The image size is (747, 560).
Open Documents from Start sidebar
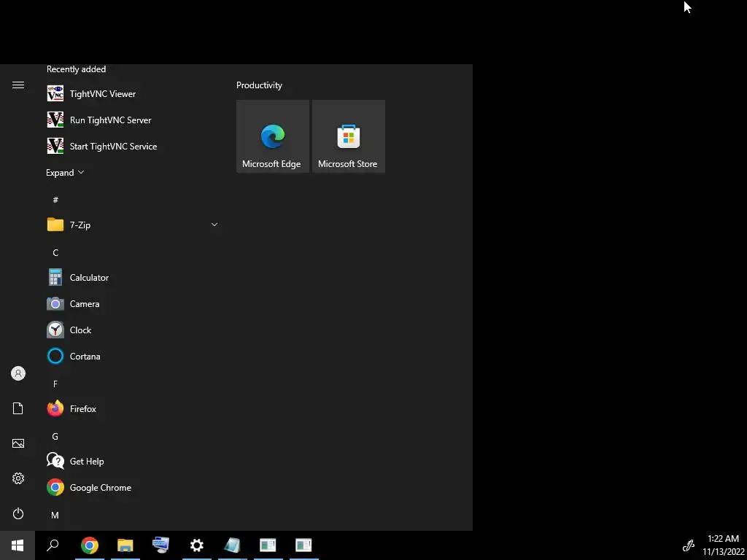[x=18, y=408]
